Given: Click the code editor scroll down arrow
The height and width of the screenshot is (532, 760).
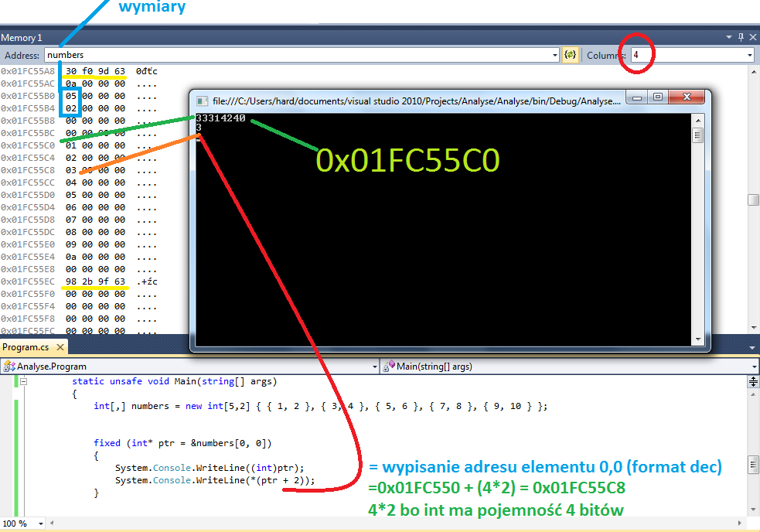Looking at the screenshot, I should pyautogui.click(x=753, y=510).
